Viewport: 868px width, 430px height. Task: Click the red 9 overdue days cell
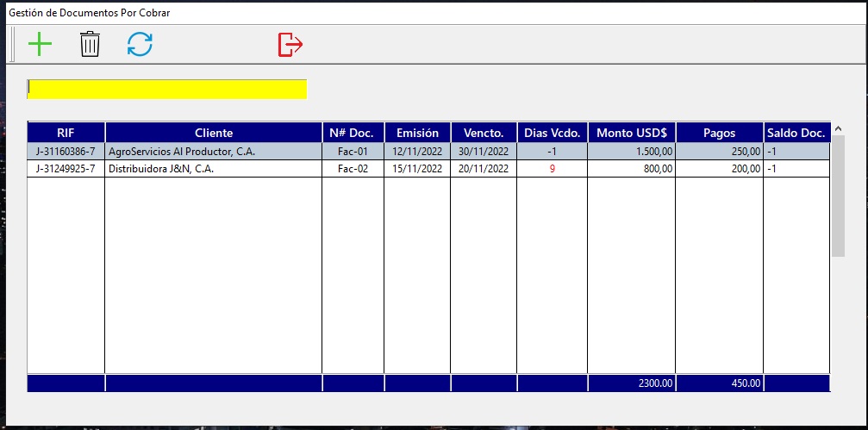coord(553,169)
